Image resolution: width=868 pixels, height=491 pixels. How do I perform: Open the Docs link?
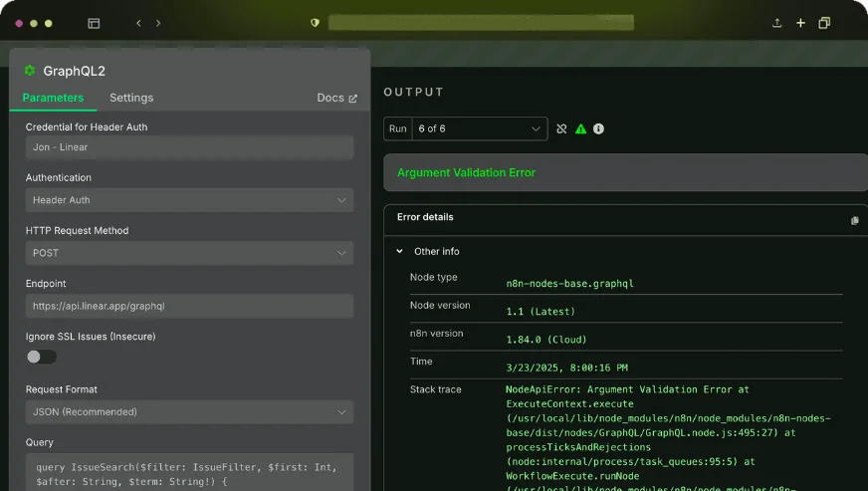(x=336, y=98)
